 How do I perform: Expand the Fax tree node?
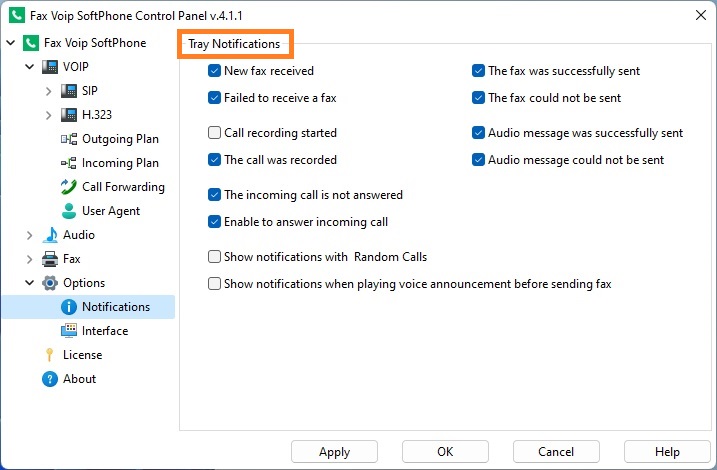(x=30, y=259)
